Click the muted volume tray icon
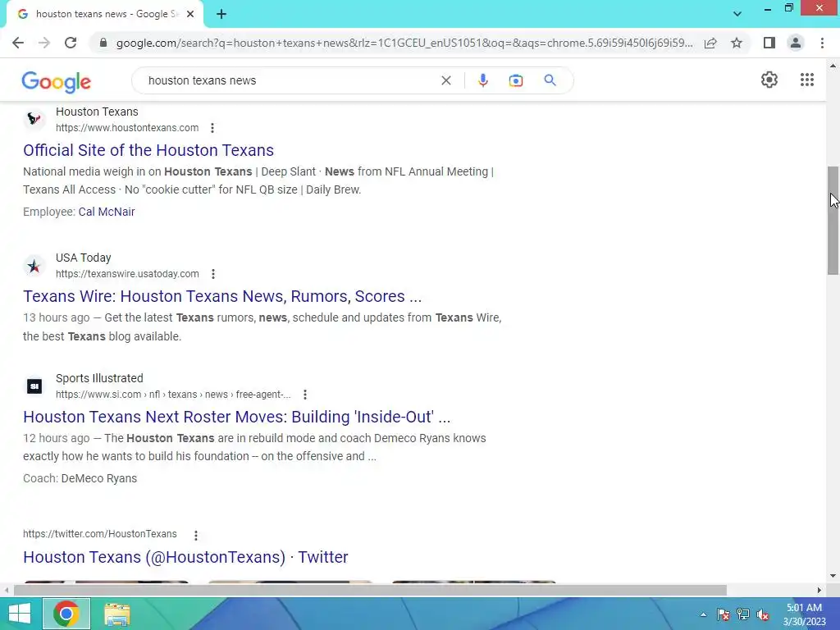 tap(763, 614)
